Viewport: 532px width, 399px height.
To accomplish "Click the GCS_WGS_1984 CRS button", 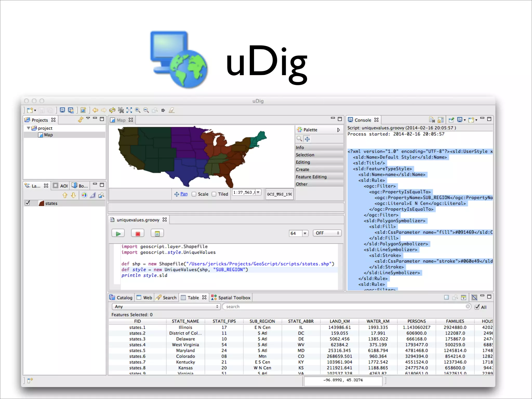I will [280, 194].
